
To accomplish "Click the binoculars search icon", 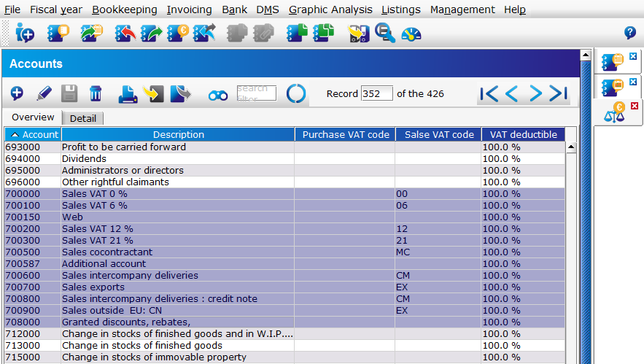I will pos(217,96).
